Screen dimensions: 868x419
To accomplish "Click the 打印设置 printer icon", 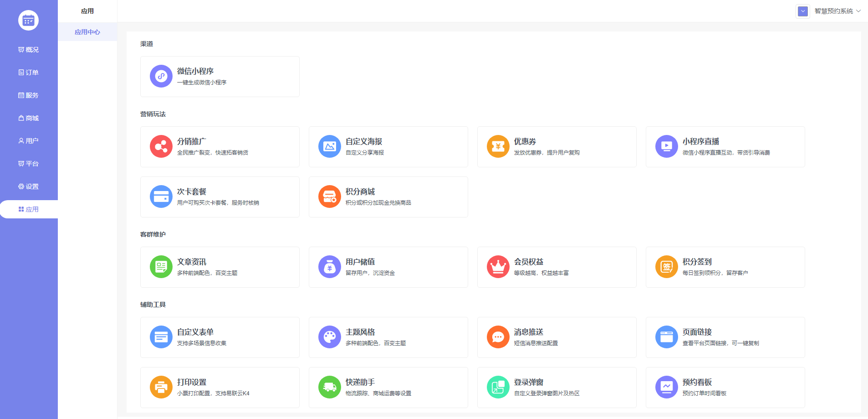I will pyautogui.click(x=161, y=387).
